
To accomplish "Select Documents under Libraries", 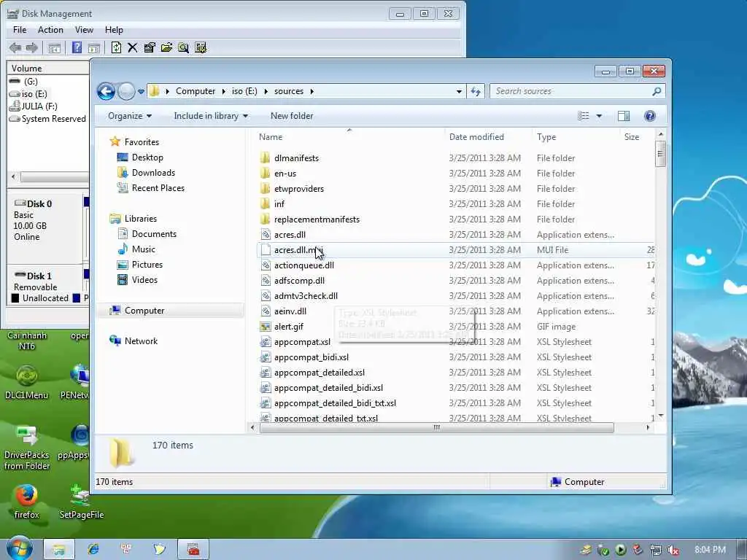I will [154, 234].
